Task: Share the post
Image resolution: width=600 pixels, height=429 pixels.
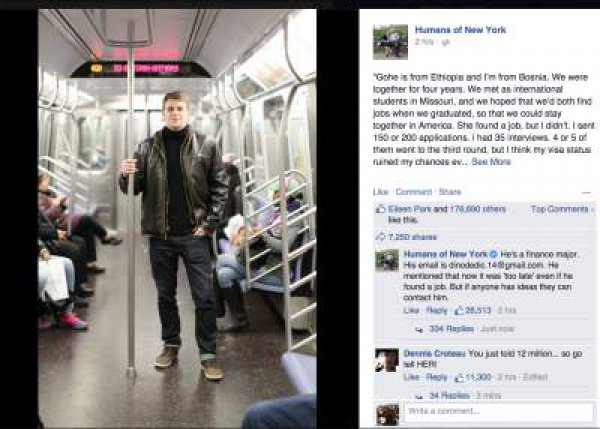Action: [450, 192]
